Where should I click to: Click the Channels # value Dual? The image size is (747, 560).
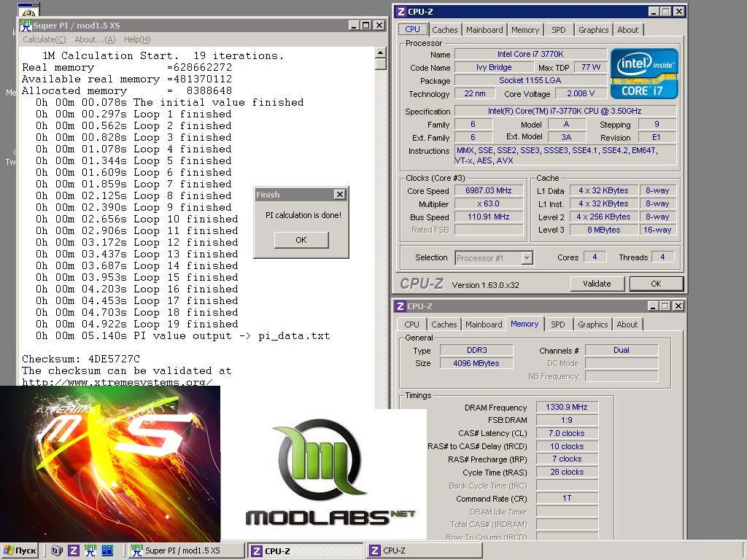pyautogui.click(x=622, y=350)
